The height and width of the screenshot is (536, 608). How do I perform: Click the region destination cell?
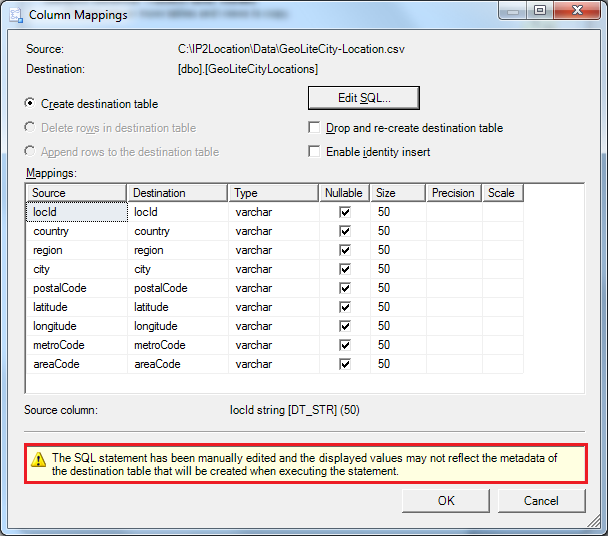point(178,250)
